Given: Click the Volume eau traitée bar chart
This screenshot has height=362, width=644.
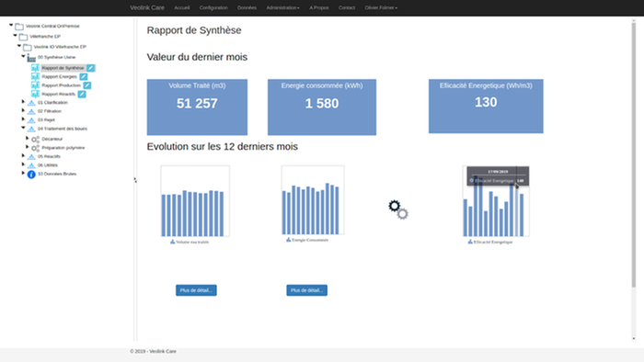Looking at the screenshot, I should [195, 201].
